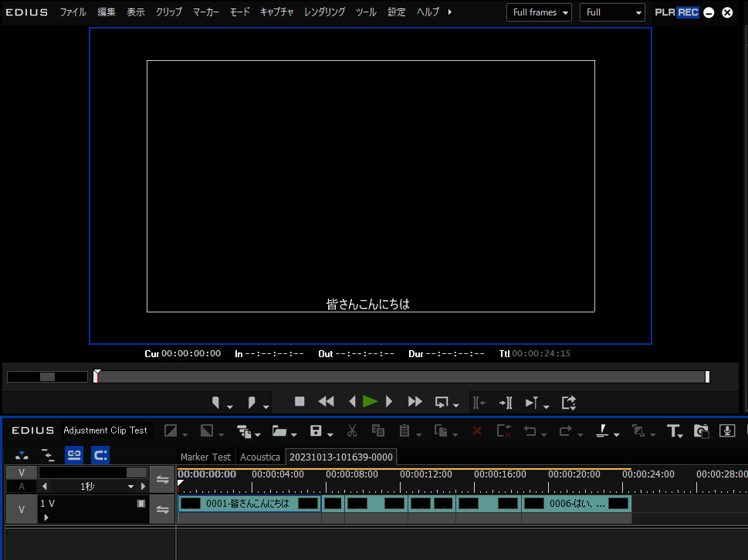Open the ファイル menu
Screen dimensions: 748x560
pos(73,12)
